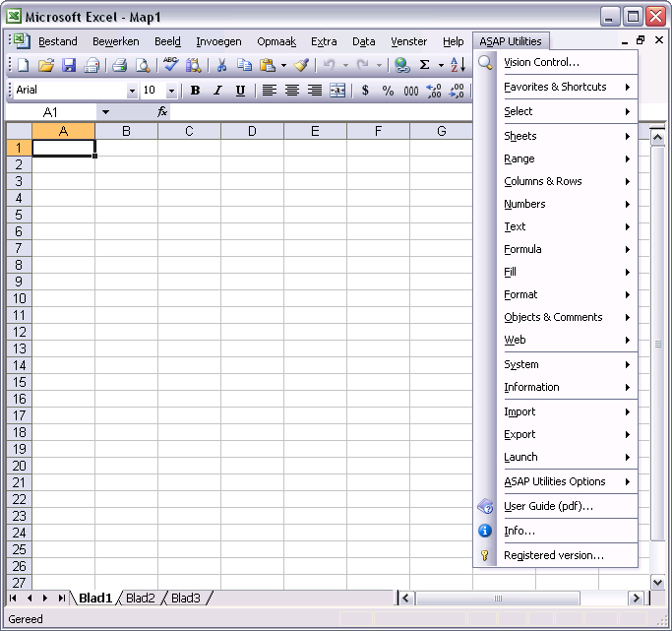
Task: Open the ASAP Utilities menu
Action: tap(511, 41)
